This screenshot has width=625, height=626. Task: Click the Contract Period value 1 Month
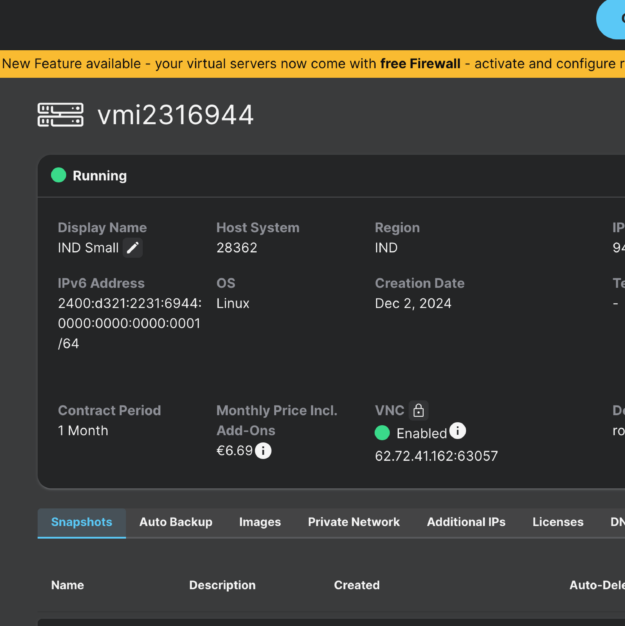point(83,431)
